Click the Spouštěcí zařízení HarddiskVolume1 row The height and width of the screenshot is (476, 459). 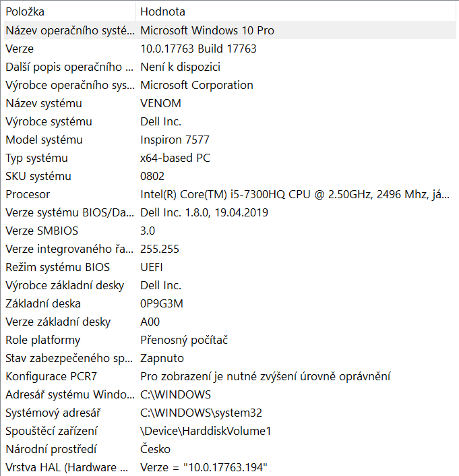click(205, 431)
